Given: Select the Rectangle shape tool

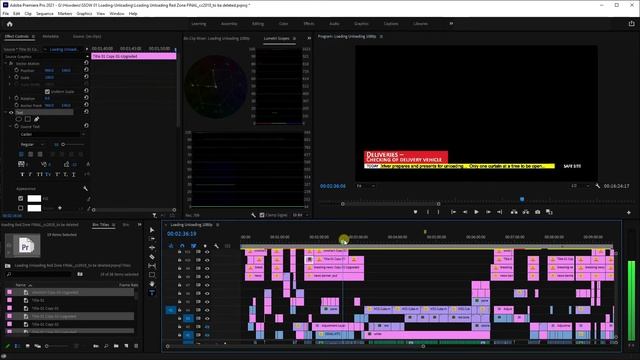Looking at the screenshot, I should (x=152, y=275).
